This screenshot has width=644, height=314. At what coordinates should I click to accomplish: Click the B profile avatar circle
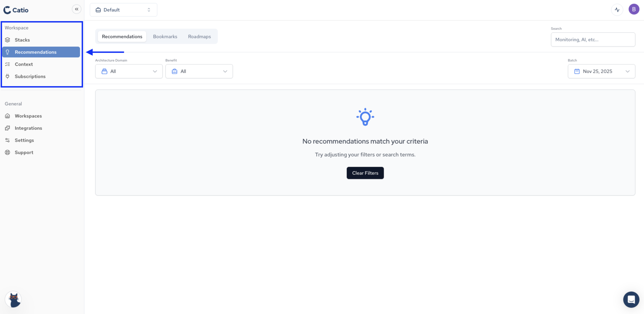click(634, 9)
